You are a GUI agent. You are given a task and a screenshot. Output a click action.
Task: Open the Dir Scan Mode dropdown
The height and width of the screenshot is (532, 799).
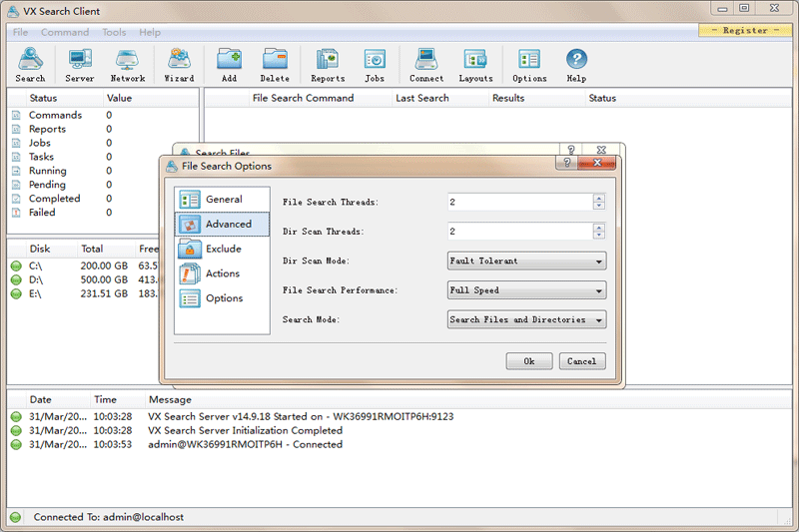pyautogui.click(x=526, y=262)
